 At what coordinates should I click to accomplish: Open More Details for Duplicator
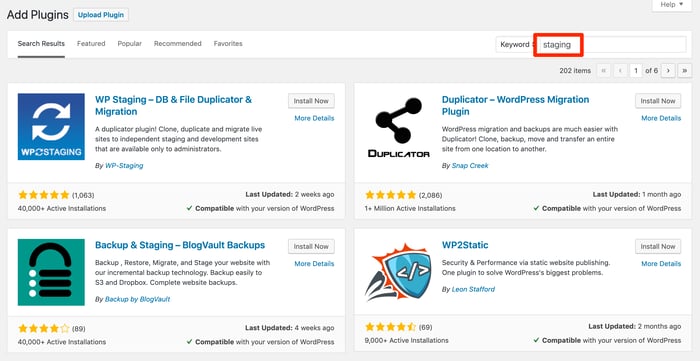[x=661, y=118]
